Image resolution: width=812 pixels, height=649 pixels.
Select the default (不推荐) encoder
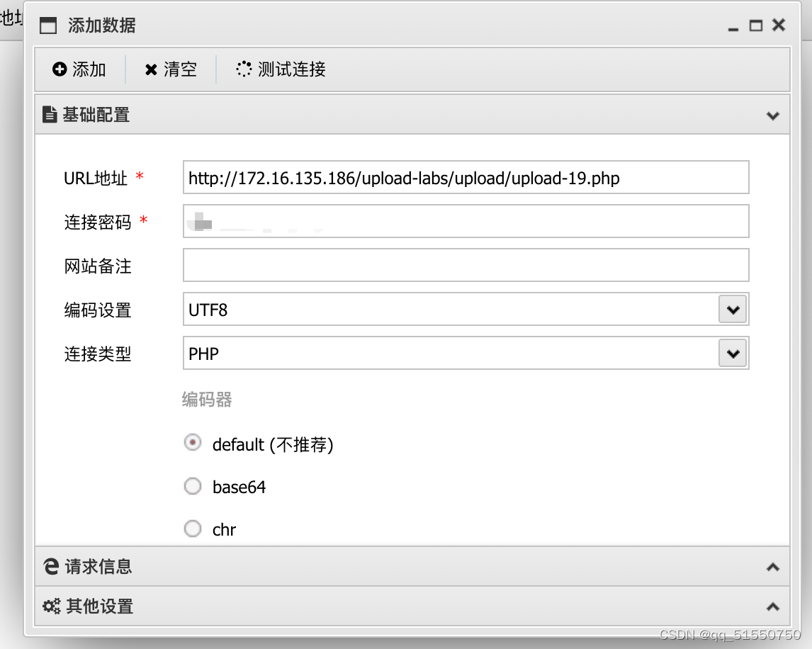(192, 442)
